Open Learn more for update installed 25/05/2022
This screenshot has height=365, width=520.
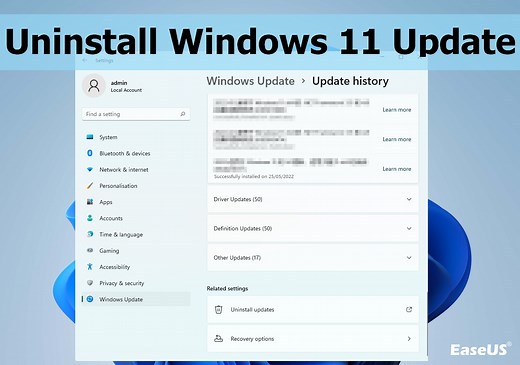coord(397,169)
